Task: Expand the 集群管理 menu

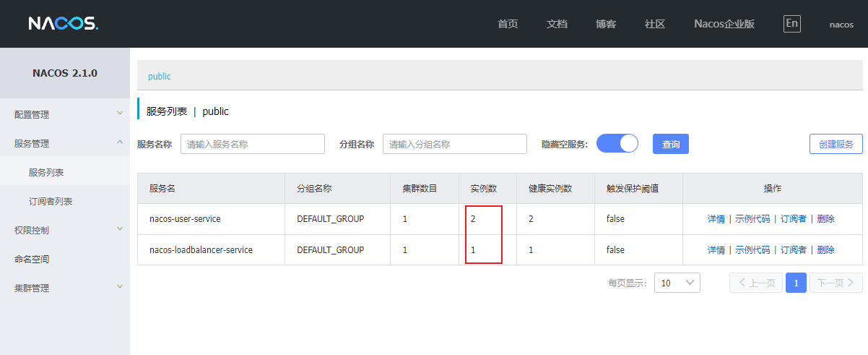Action: 65,288
